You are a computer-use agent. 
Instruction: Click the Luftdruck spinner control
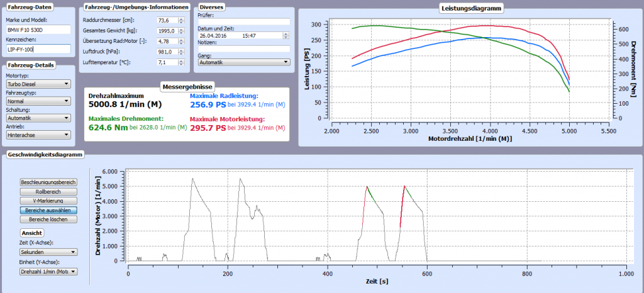181,52
